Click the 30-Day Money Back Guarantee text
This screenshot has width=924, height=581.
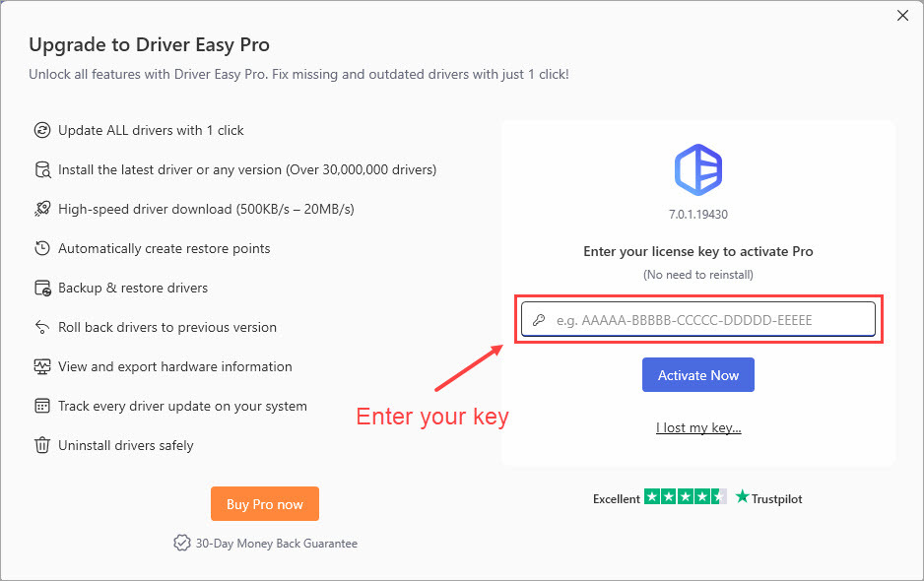point(277,544)
